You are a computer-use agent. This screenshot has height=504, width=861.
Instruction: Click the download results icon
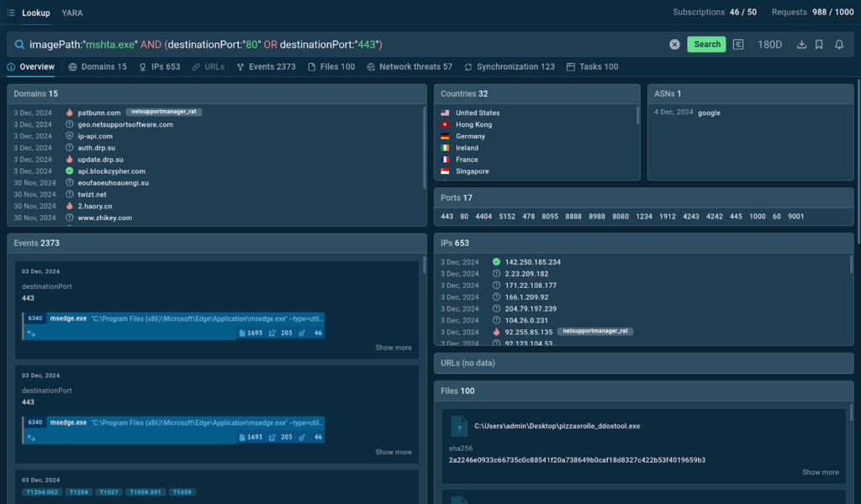coord(801,45)
